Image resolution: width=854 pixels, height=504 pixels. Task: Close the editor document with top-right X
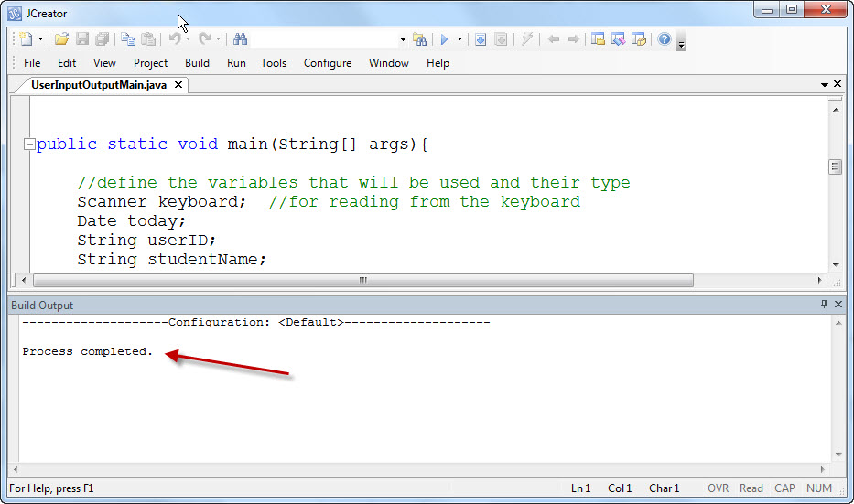coord(838,84)
